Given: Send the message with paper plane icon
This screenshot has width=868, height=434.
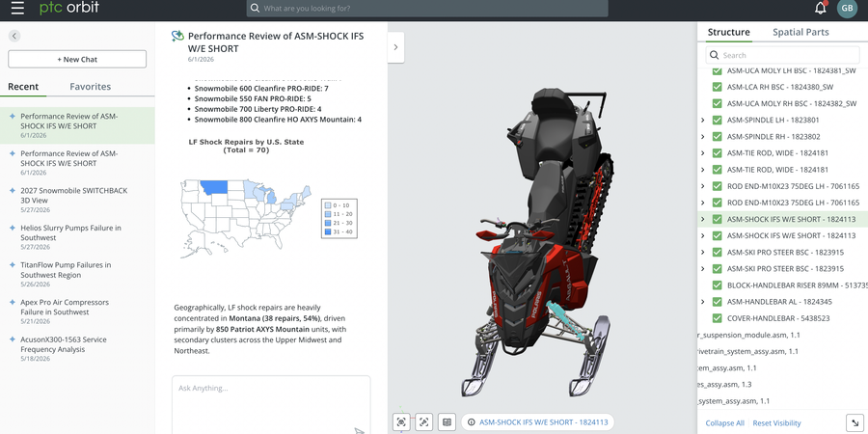Looking at the screenshot, I should coord(360,430).
